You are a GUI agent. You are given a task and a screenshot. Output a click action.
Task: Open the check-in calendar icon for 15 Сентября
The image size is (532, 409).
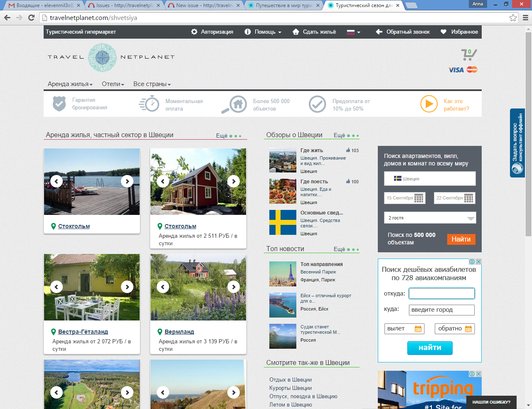tap(419, 198)
